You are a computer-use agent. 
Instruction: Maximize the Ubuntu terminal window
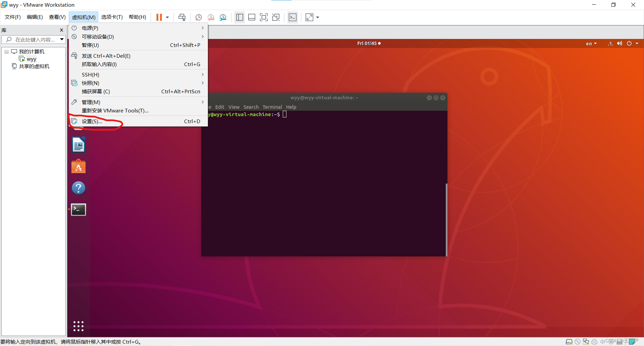pyautogui.click(x=436, y=98)
